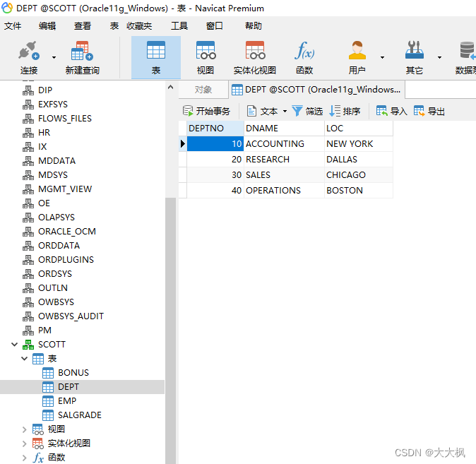The height and width of the screenshot is (464, 476).
Task: Open the Text (文本) view dropdown arrow
Action: pos(285,111)
